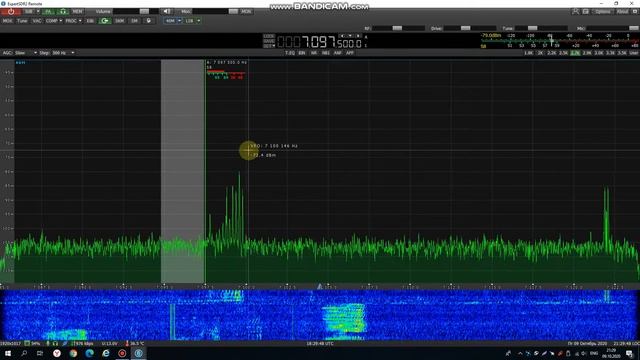Viewport: 640px width, 360px height.
Task: Select the User filter preset
Action: click(x=634, y=53)
